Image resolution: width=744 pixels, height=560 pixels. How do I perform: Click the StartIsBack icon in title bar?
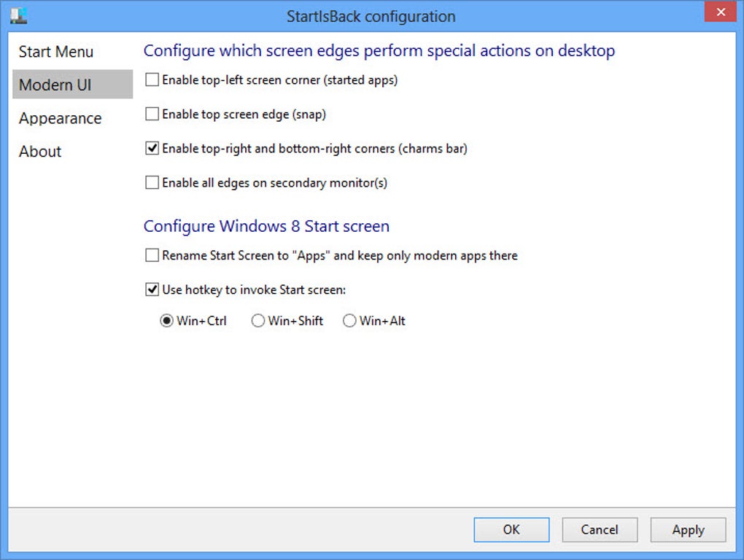click(18, 15)
